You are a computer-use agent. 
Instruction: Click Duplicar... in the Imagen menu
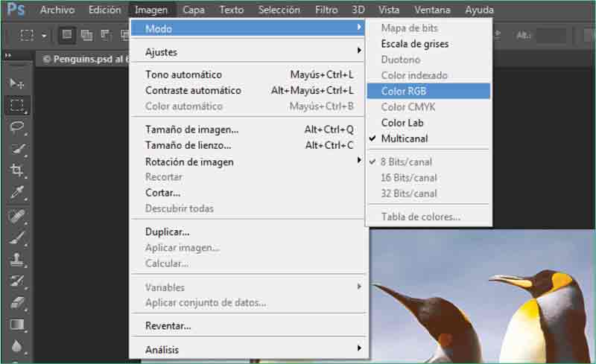[168, 232]
